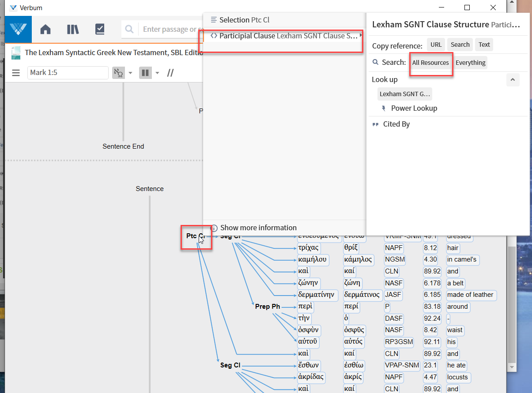The height and width of the screenshot is (393, 532).
Task: Maximize the Verbum window
Action: click(467, 7)
